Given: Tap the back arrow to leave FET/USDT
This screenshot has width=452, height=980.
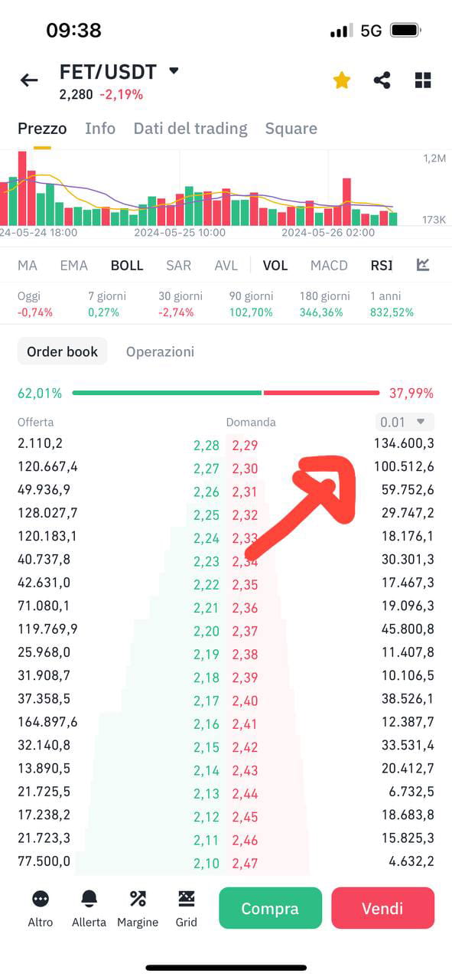Looking at the screenshot, I should point(28,80).
